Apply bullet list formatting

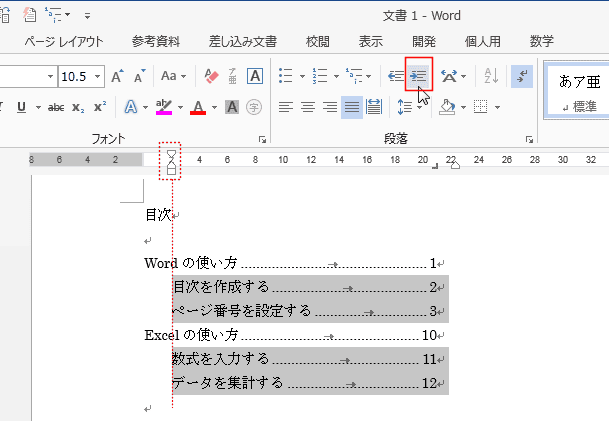coord(286,76)
